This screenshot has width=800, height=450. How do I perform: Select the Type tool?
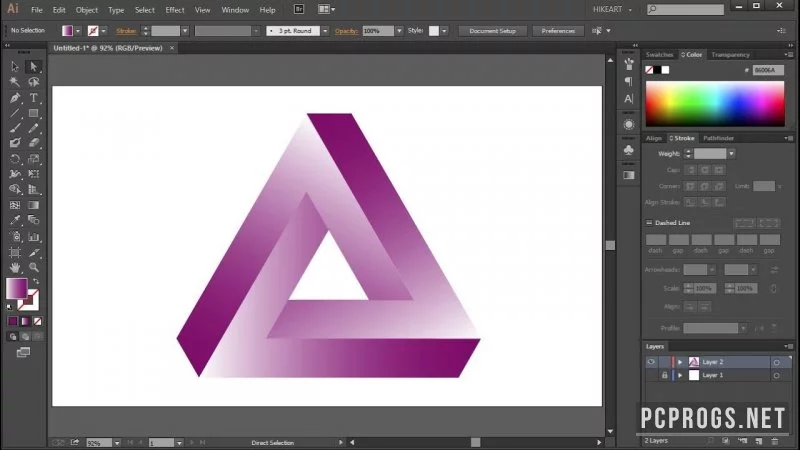(x=34, y=97)
